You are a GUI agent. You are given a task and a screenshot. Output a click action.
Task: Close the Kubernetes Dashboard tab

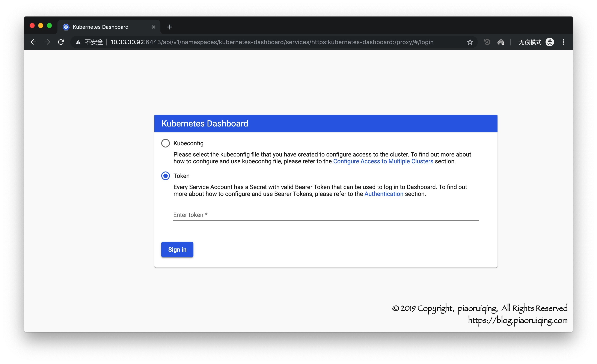[153, 27]
